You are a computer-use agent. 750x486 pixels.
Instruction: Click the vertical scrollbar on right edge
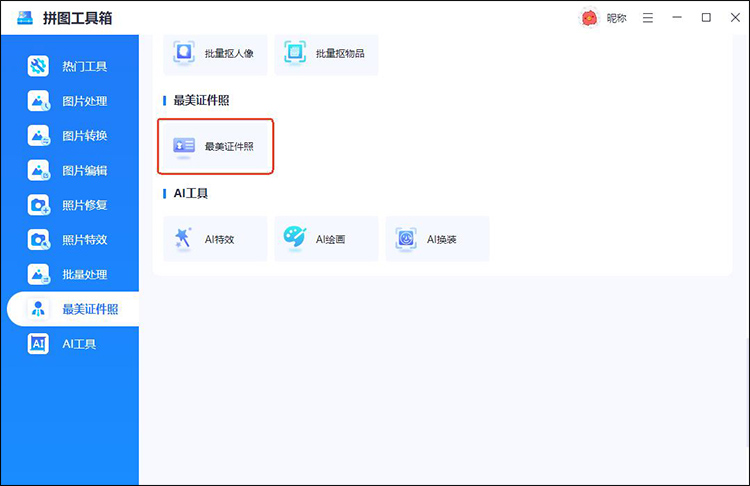point(748,392)
